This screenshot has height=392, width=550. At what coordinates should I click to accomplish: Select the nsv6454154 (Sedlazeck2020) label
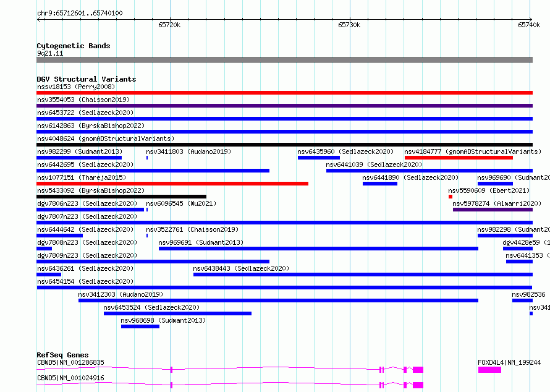85,281
